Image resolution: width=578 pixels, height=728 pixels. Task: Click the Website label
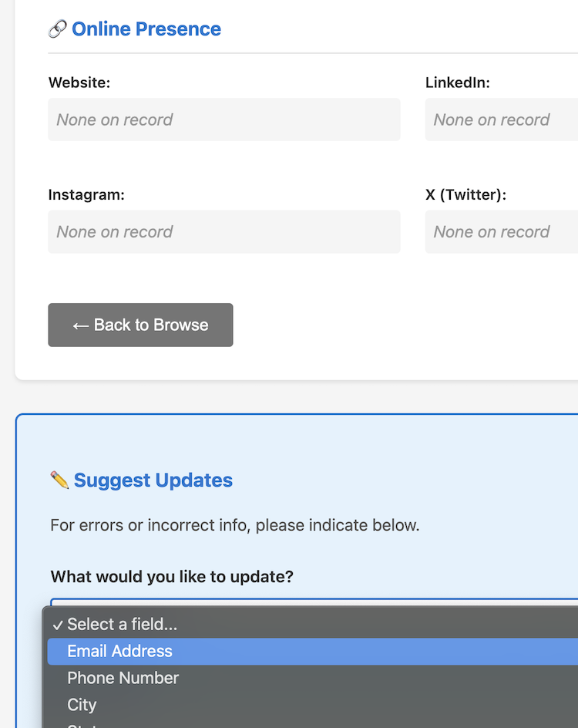(x=79, y=83)
